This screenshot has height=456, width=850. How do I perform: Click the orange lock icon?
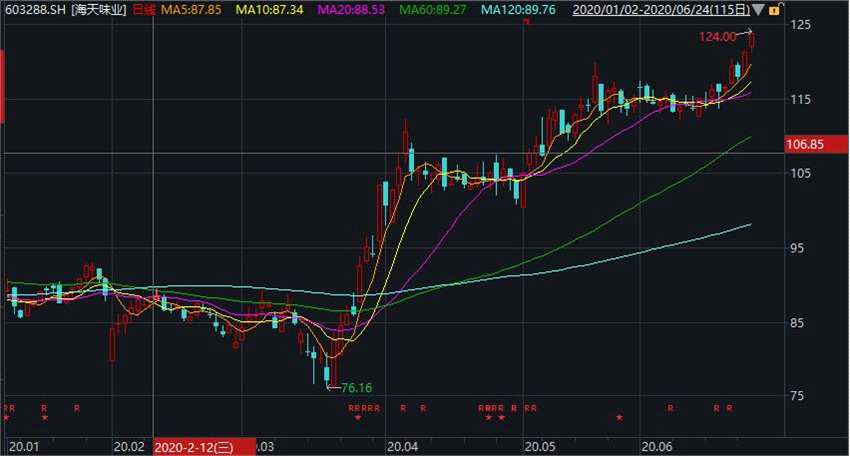(774, 10)
